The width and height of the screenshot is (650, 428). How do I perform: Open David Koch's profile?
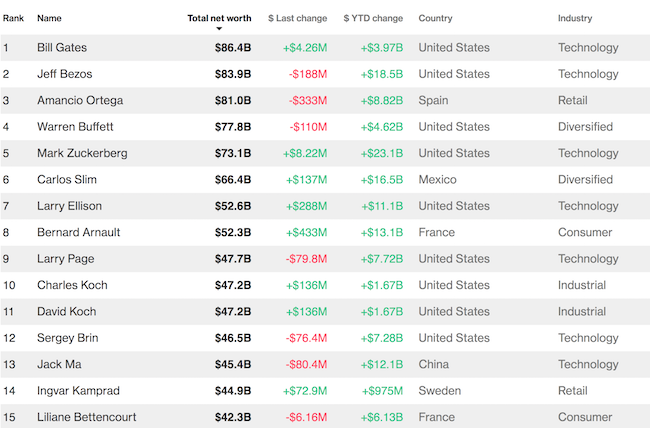click(67, 311)
